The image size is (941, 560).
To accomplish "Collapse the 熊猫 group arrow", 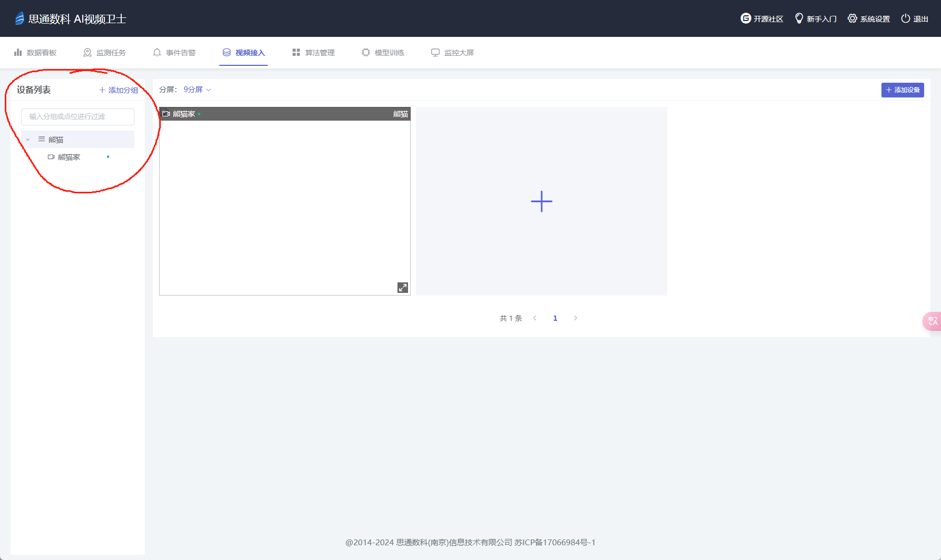I will point(28,140).
